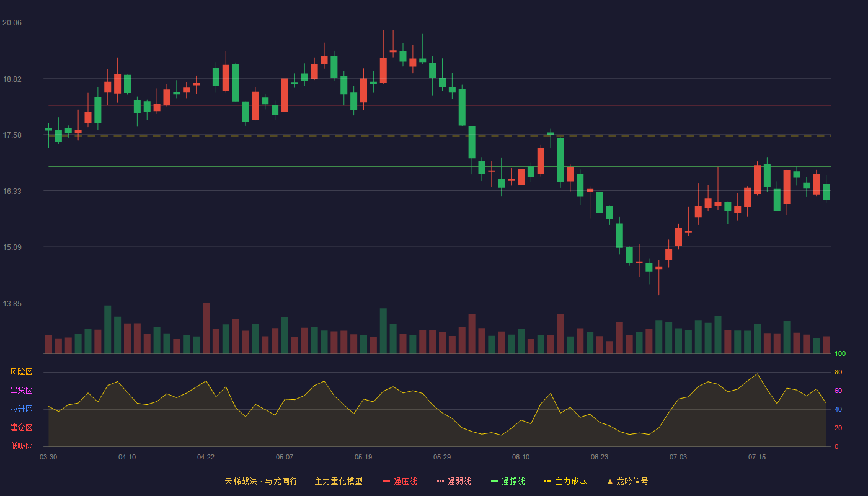Select the 出货区 zone label
This screenshot has width=868, height=496.
point(21,391)
